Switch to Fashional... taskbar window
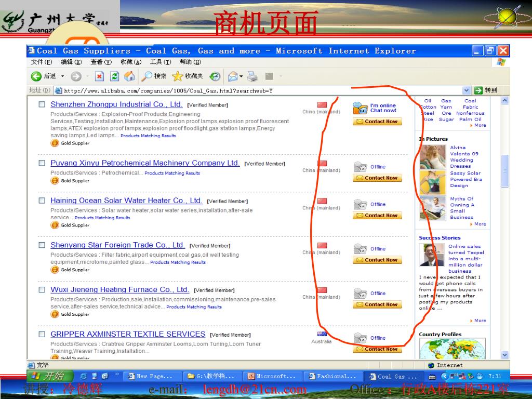Screen dimensions: 532x399 (332, 376)
